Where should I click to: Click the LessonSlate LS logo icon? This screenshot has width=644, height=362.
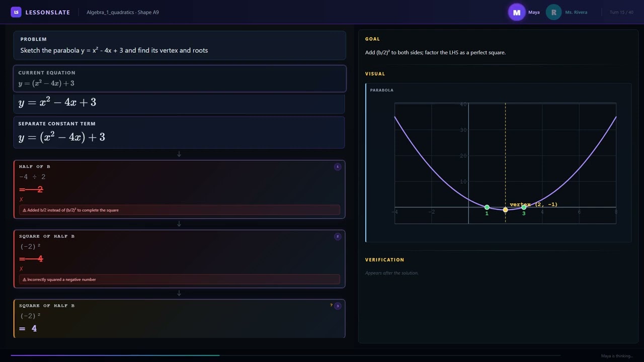tap(16, 12)
